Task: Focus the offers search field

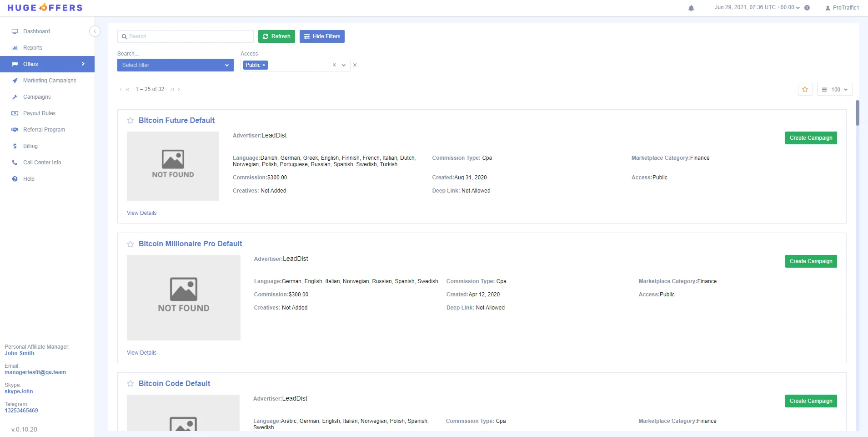Action: (x=186, y=36)
